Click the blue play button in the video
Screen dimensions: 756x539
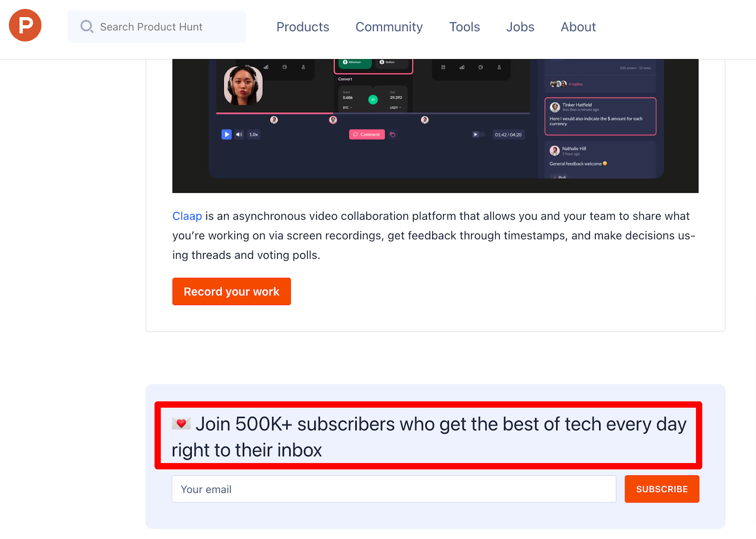(227, 135)
